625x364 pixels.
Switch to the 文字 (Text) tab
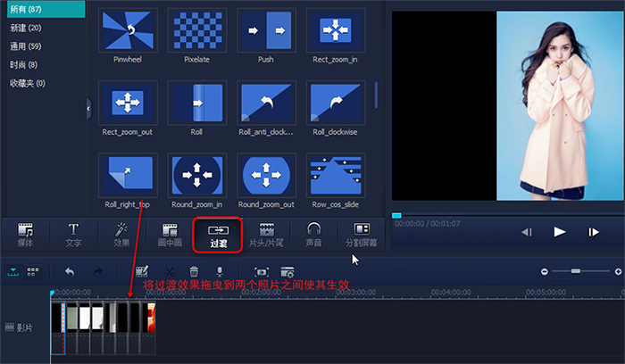[x=73, y=235]
